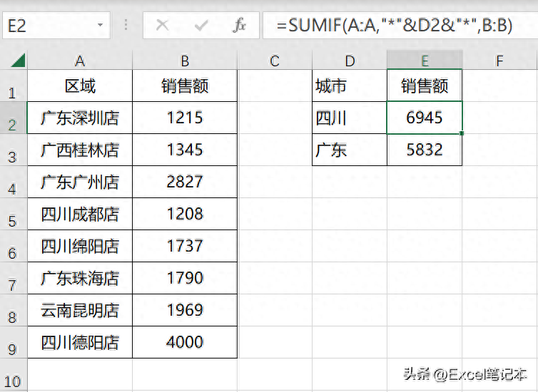
Task: Select row 6 header
Action: [14, 246]
